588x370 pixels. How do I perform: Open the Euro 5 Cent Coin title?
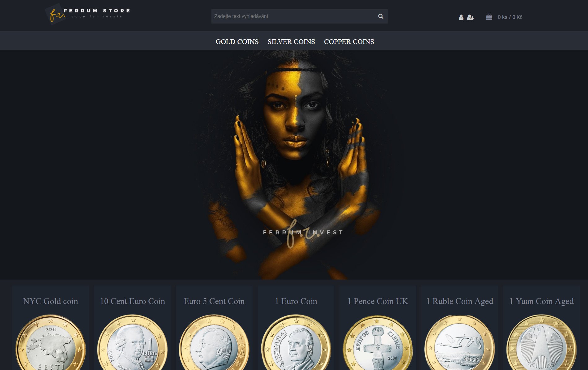point(214,301)
